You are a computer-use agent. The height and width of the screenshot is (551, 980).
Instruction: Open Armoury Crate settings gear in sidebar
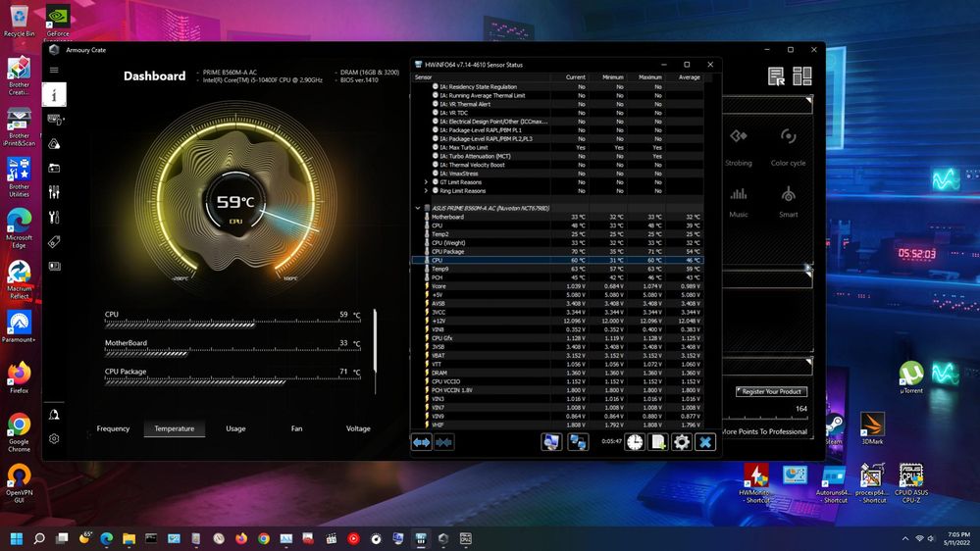pyautogui.click(x=54, y=438)
